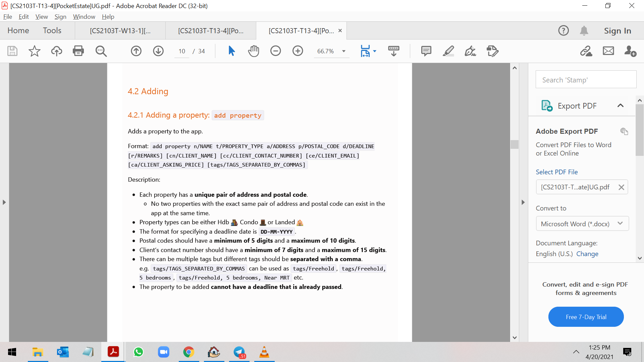Click the Find text magnifier icon
644x362 pixels.
pos(101,51)
